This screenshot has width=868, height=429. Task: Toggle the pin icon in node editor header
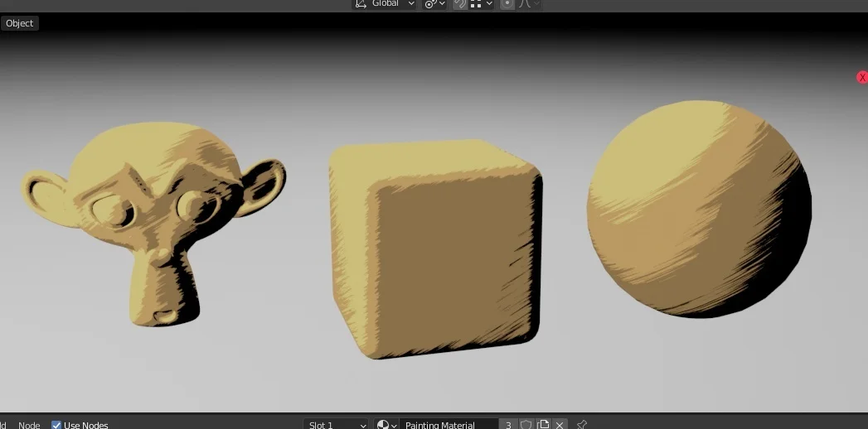581,425
